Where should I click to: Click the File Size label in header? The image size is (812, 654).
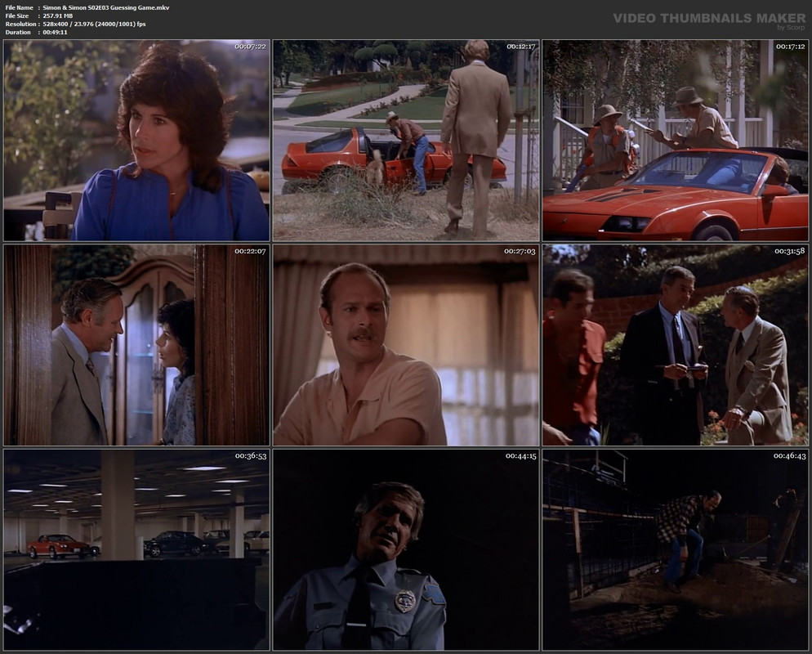(17, 16)
